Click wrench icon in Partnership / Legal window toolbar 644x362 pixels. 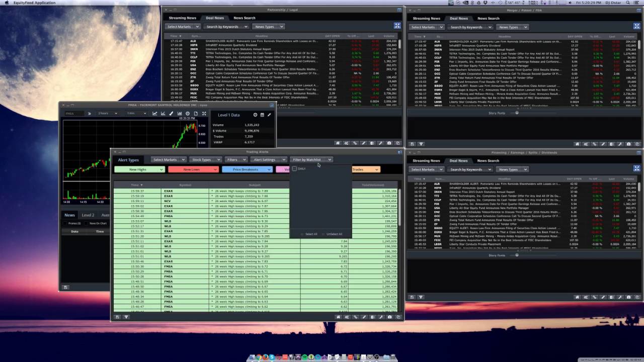(381, 143)
